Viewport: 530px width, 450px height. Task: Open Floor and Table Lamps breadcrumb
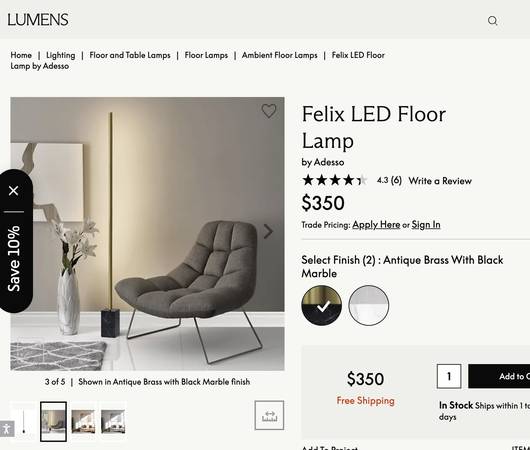tap(130, 55)
